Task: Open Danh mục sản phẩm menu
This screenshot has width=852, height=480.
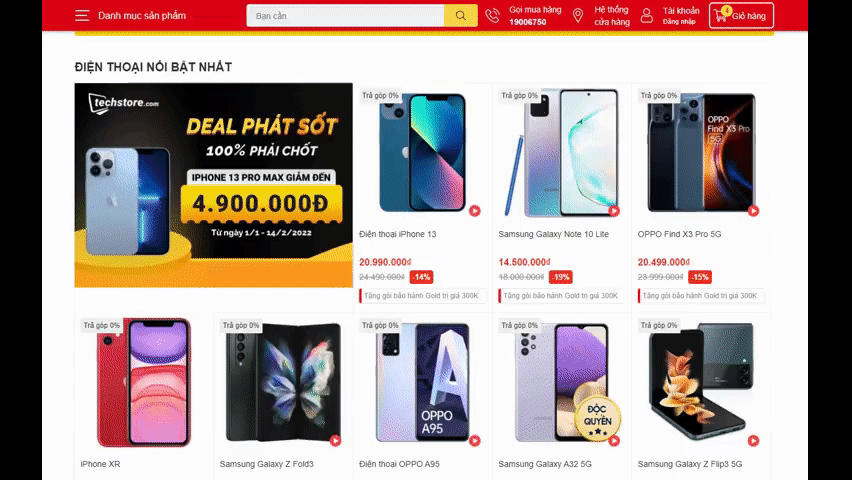Action: pos(142,16)
